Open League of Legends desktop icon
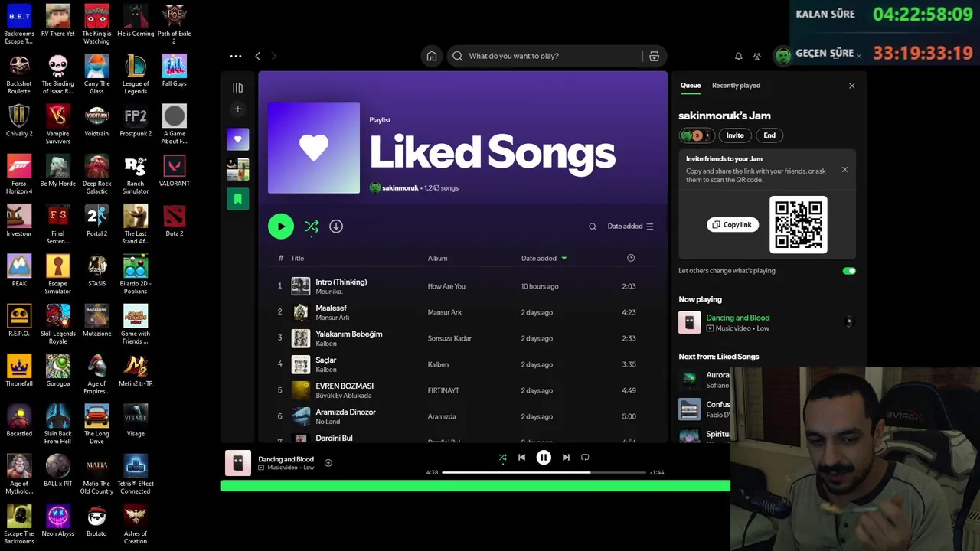Screen dimensions: 980x551 click(136, 74)
